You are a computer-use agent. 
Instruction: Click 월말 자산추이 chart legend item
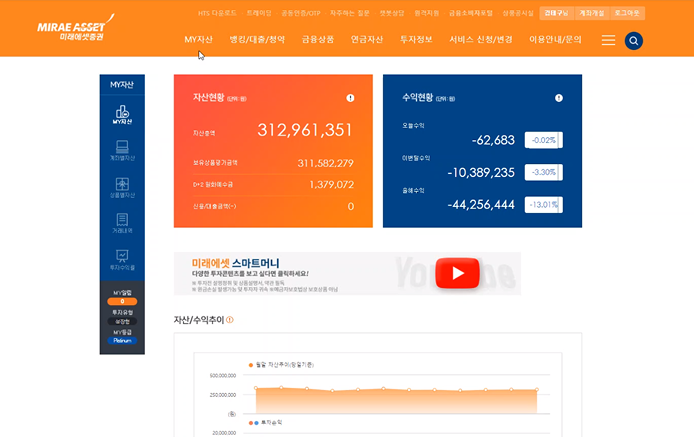pos(281,365)
